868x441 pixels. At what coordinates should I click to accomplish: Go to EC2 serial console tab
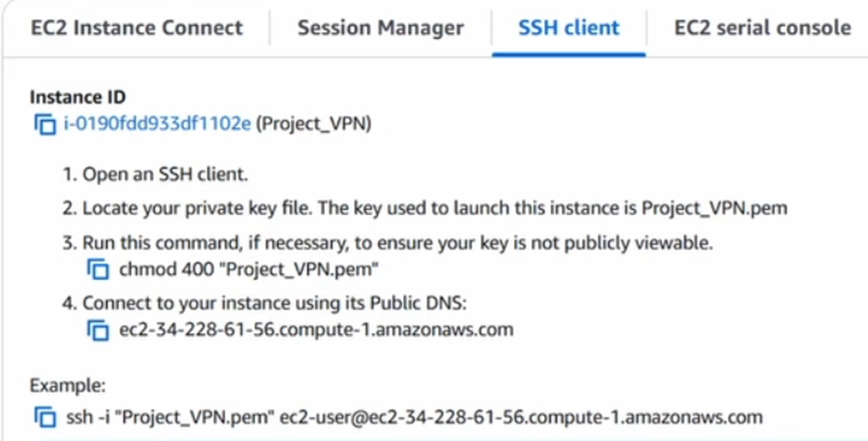[x=762, y=28]
